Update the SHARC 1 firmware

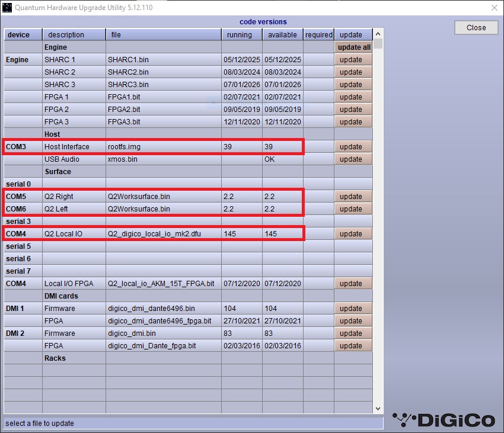click(353, 60)
